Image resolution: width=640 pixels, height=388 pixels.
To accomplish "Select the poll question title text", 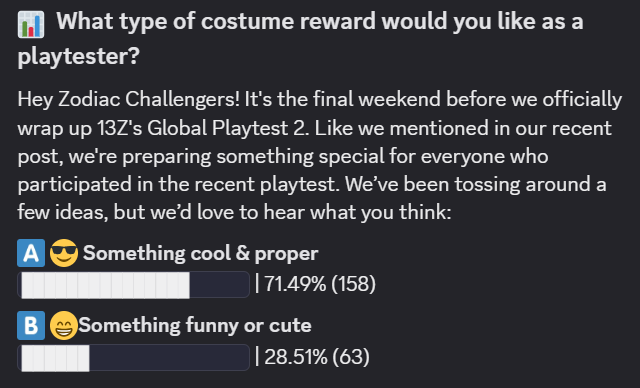I will (x=300, y=38).
